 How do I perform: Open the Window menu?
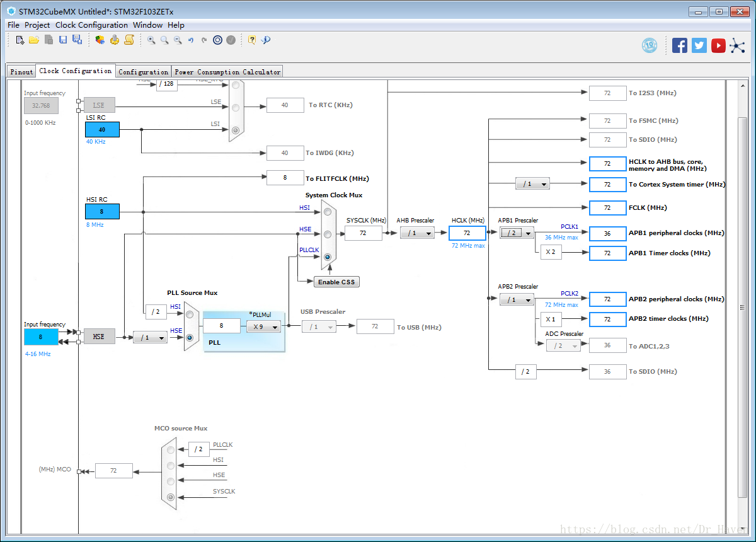click(x=147, y=25)
